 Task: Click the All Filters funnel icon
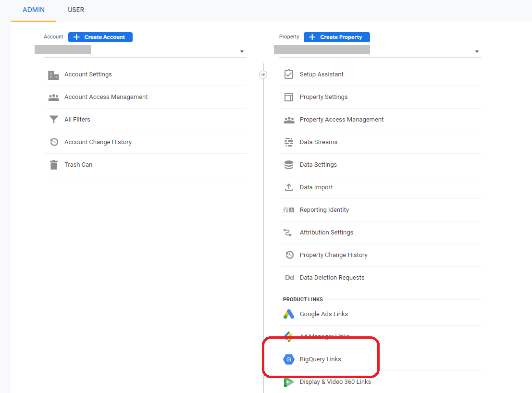(54, 119)
